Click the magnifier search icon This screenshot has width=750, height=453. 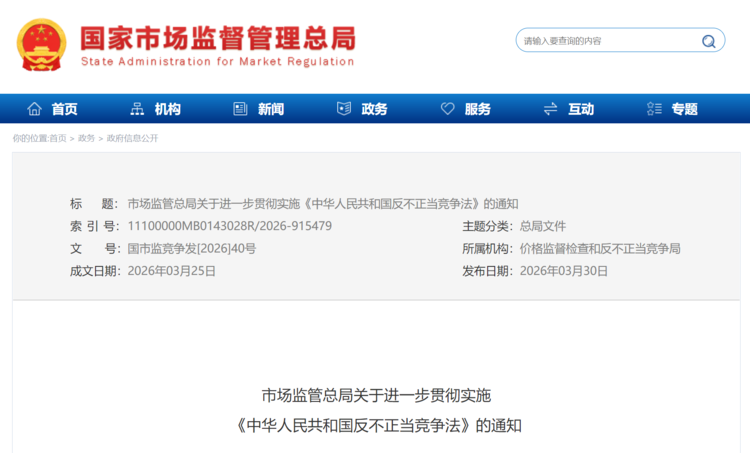[x=708, y=41]
